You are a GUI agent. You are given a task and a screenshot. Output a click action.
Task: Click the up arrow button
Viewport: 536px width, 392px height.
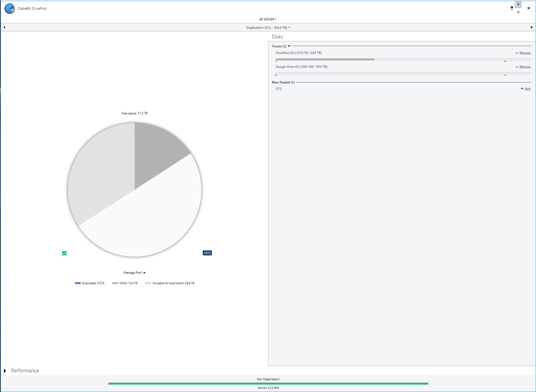tap(518, 4)
